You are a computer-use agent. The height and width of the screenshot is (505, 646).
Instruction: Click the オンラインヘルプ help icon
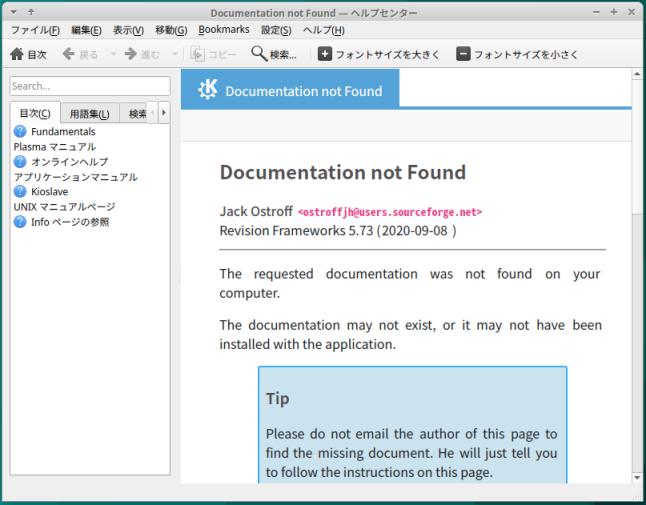20,161
